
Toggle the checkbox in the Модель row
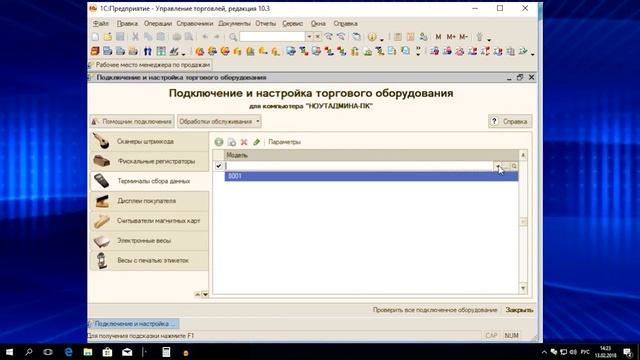coord(218,166)
